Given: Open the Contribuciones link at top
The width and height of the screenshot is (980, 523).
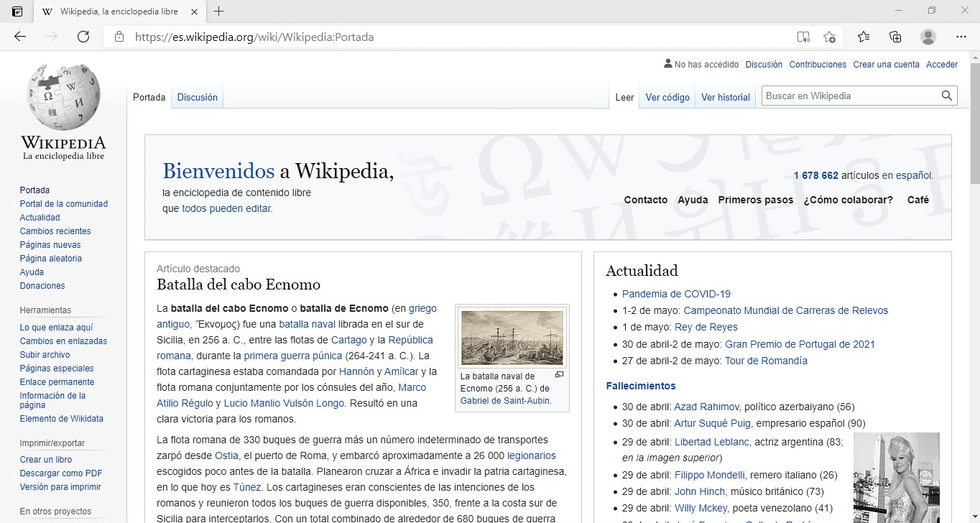Looking at the screenshot, I should (x=818, y=65).
